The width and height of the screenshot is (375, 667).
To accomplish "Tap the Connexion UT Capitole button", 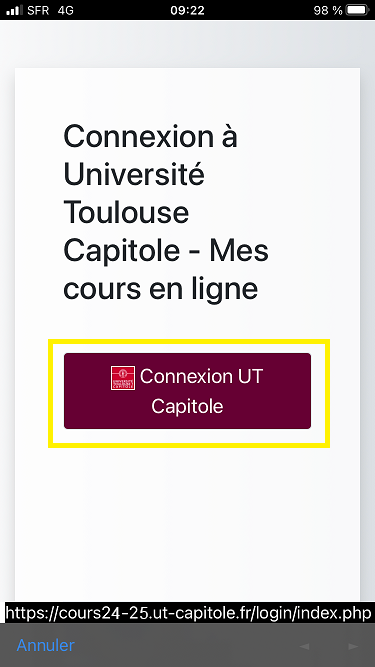I will pyautogui.click(x=187, y=391).
